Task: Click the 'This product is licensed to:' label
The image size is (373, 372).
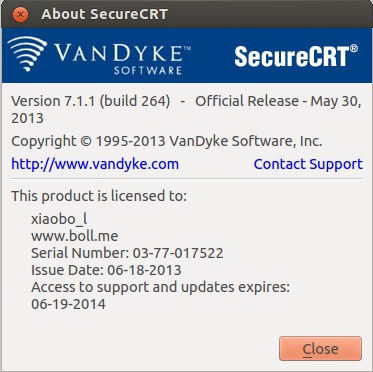Action: click(99, 196)
